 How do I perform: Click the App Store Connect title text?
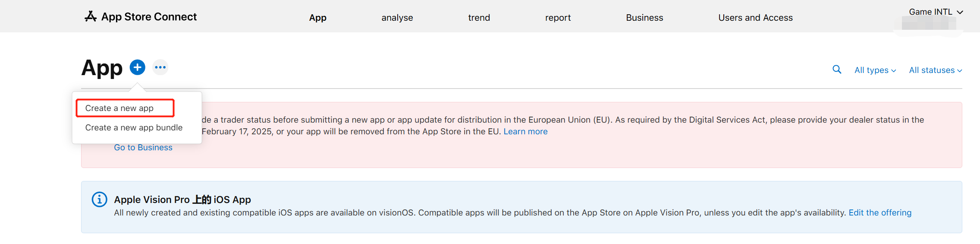pos(149,17)
